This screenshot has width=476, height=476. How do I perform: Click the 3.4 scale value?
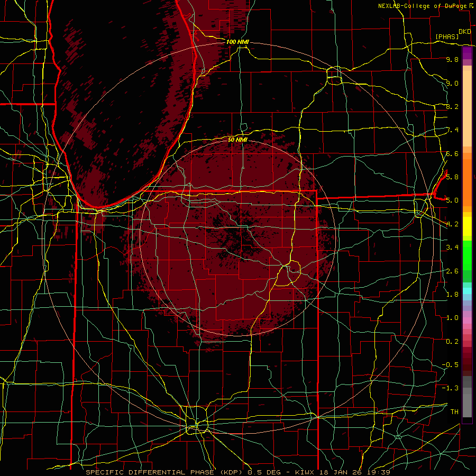[x=452, y=248]
